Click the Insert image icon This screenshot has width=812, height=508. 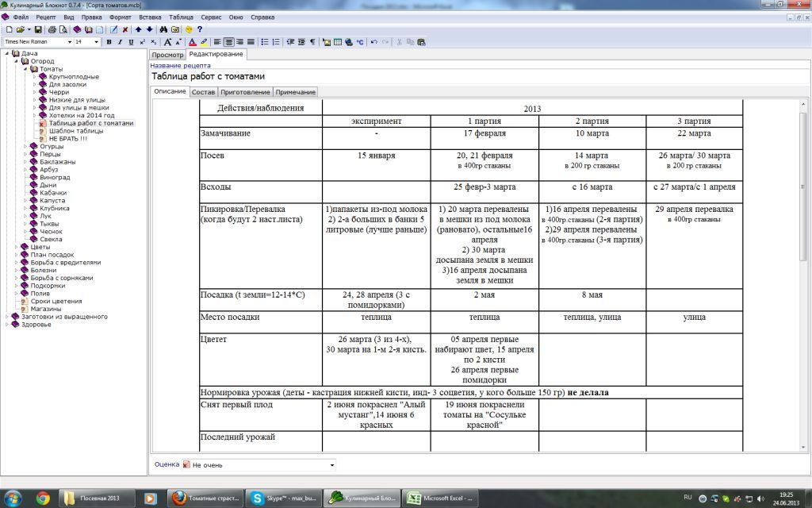pos(327,42)
